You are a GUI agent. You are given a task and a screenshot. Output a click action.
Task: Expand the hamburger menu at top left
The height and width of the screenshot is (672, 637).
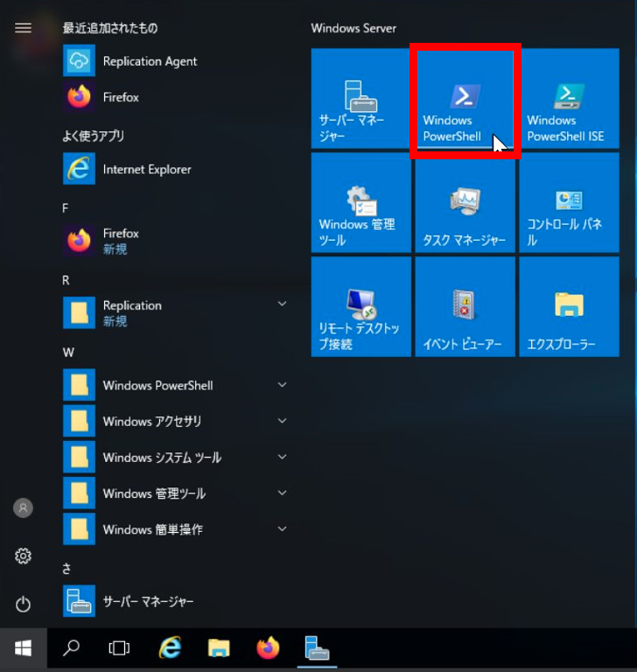point(23,28)
